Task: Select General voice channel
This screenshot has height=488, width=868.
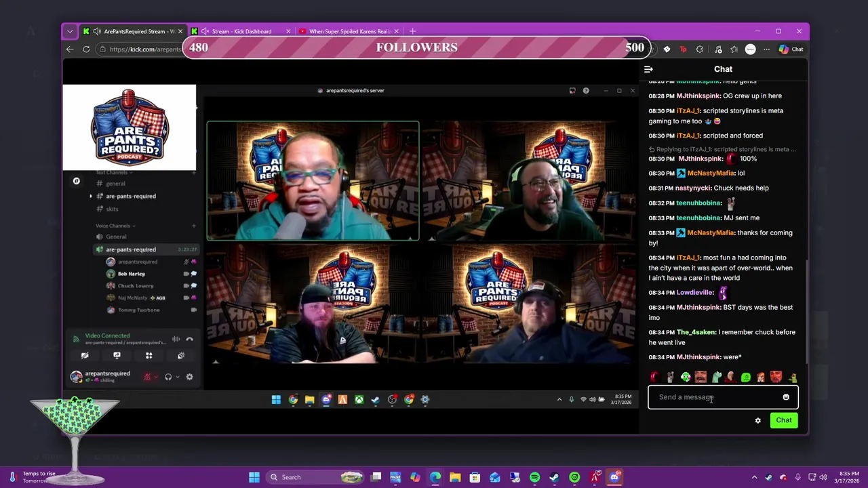Action: pyautogui.click(x=116, y=237)
